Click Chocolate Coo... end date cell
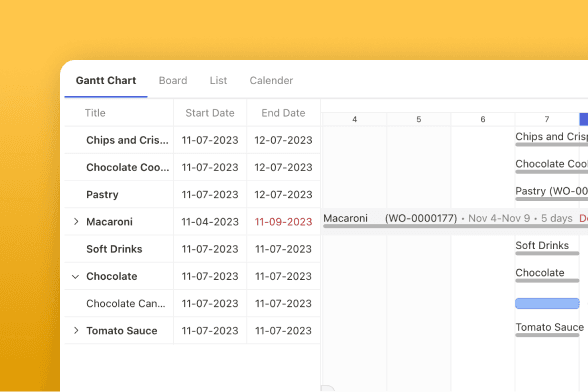This screenshot has width=588, height=392. (284, 167)
